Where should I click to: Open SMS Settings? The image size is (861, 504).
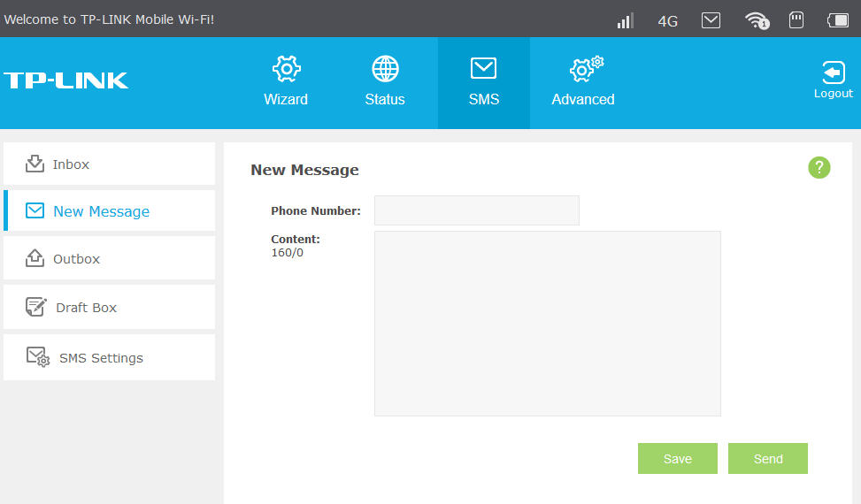point(109,357)
